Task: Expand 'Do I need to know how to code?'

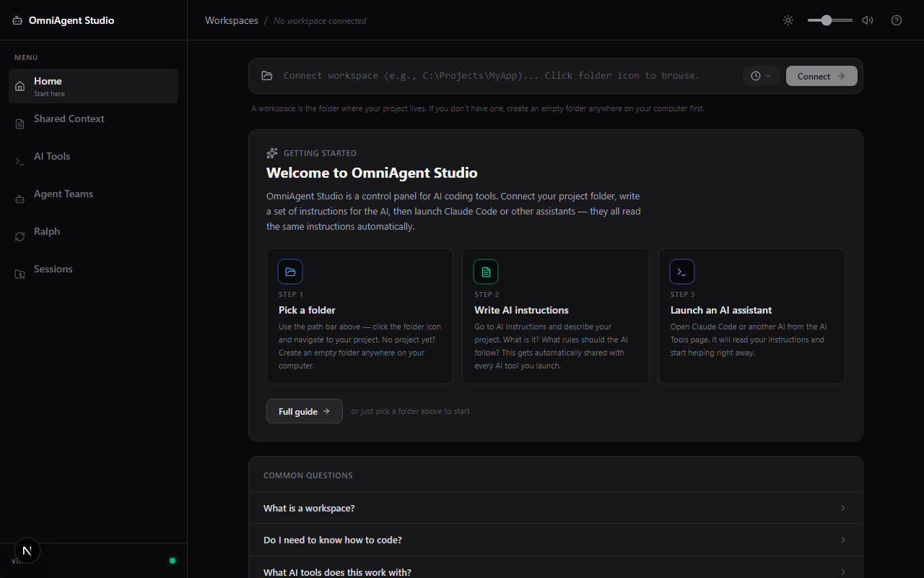Action: point(555,540)
